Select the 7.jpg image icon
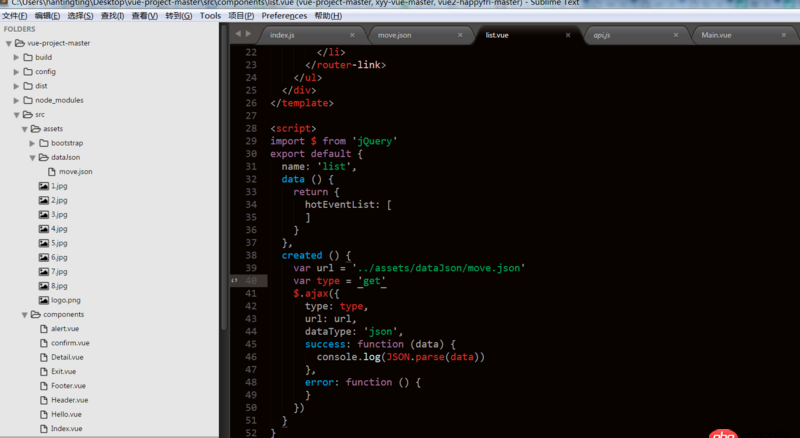The width and height of the screenshot is (800, 438). click(44, 272)
